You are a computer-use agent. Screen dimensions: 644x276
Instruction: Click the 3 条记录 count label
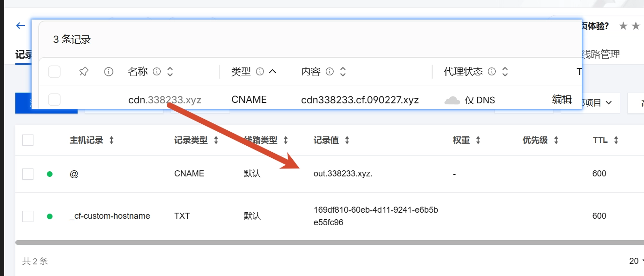pyautogui.click(x=72, y=40)
